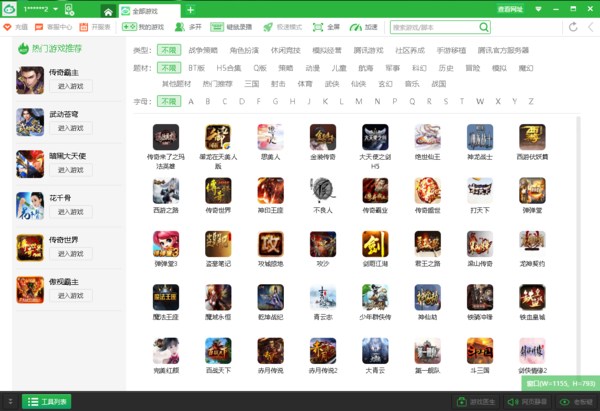This screenshot has height=411, width=600.
Task: Open the 弹弹堂3 game icon
Action: pyautogui.click(x=166, y=244)
